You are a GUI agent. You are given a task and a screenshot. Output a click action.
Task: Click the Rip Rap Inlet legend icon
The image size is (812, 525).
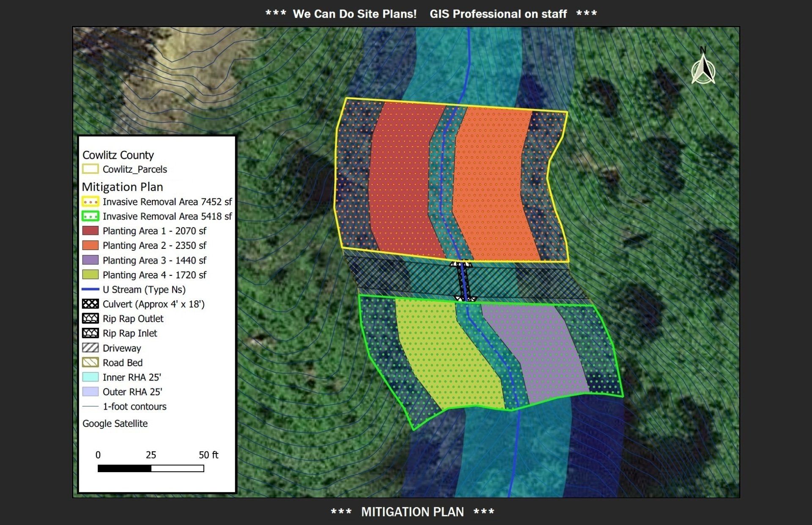pyautogui.click(x=90, y=333)
